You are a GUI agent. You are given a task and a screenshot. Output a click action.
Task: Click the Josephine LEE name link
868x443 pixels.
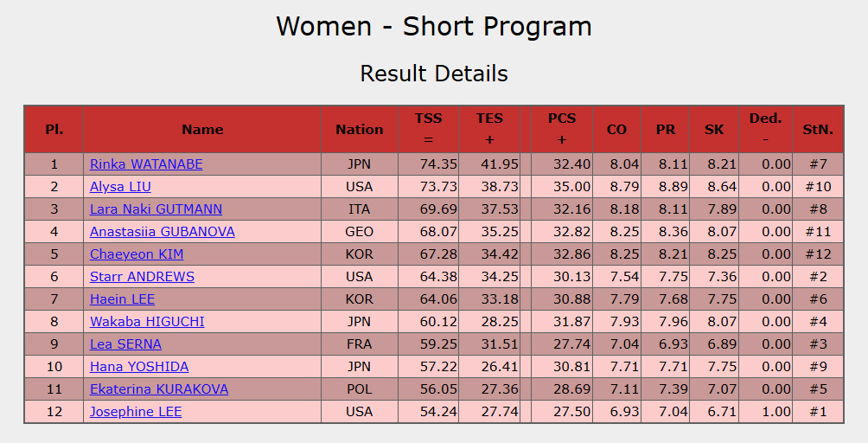pos(136,412)
